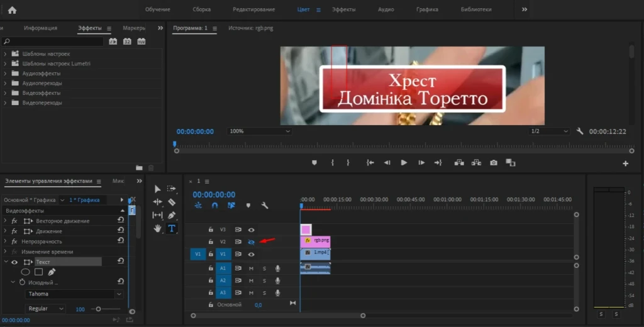This screenshot has width=644, height=327.
Task: Open program monitor settings wrench
Action: [580, 131]
